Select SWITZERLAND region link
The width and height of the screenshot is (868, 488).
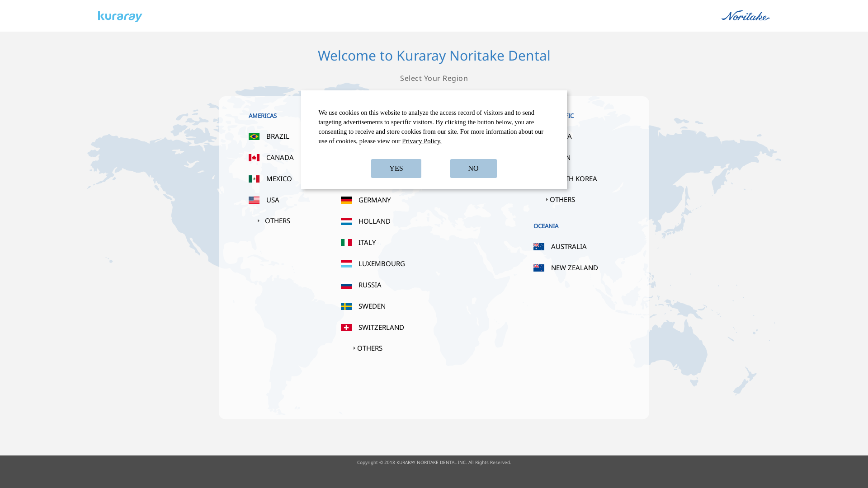coord(381,327)
